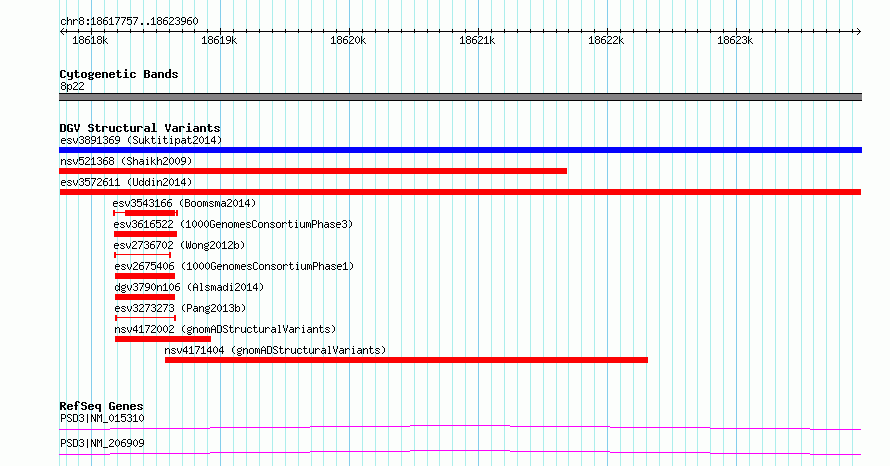The image size is (890, 466).
Task: Click the PSD3|NM_206909 magenta gene line
Action: click(460, 452)
